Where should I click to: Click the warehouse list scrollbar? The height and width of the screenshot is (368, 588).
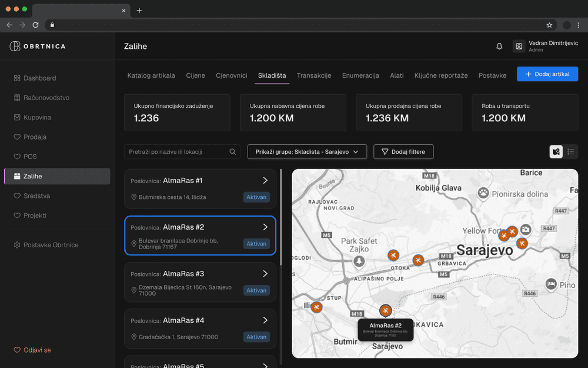coord(282,218)
